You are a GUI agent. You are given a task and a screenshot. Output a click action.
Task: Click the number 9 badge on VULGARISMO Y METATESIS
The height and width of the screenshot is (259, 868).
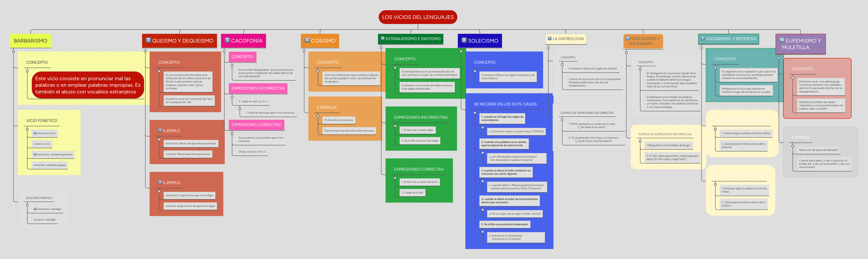click(703, 38)
